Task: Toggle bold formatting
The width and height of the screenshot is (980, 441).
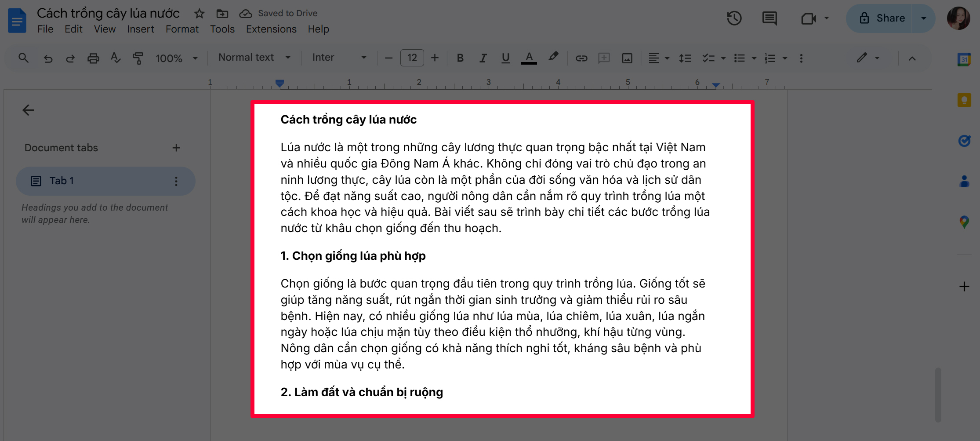Action: click(x=460, y=58)
